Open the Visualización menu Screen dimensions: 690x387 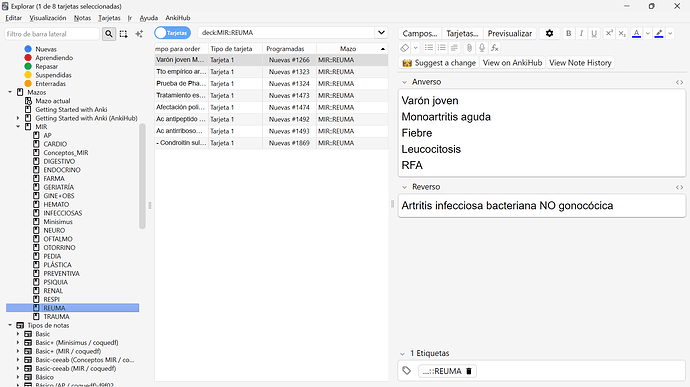(48, 18)
